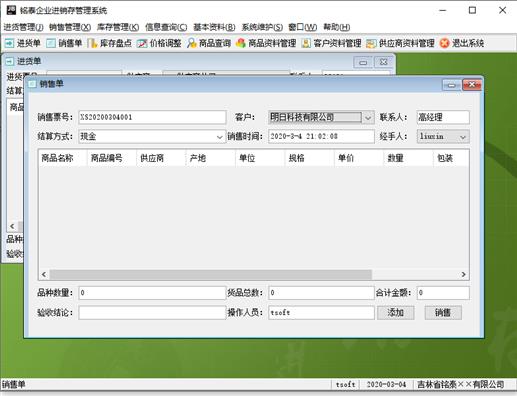Open the 进货单 toolbar icon

click(10, 43)
